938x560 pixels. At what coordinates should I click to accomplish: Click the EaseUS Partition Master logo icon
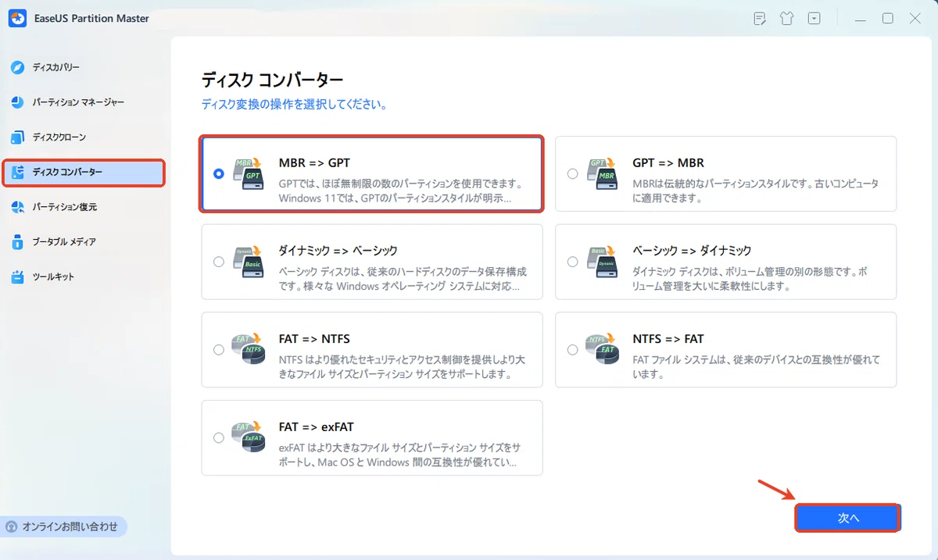[17, 18]
